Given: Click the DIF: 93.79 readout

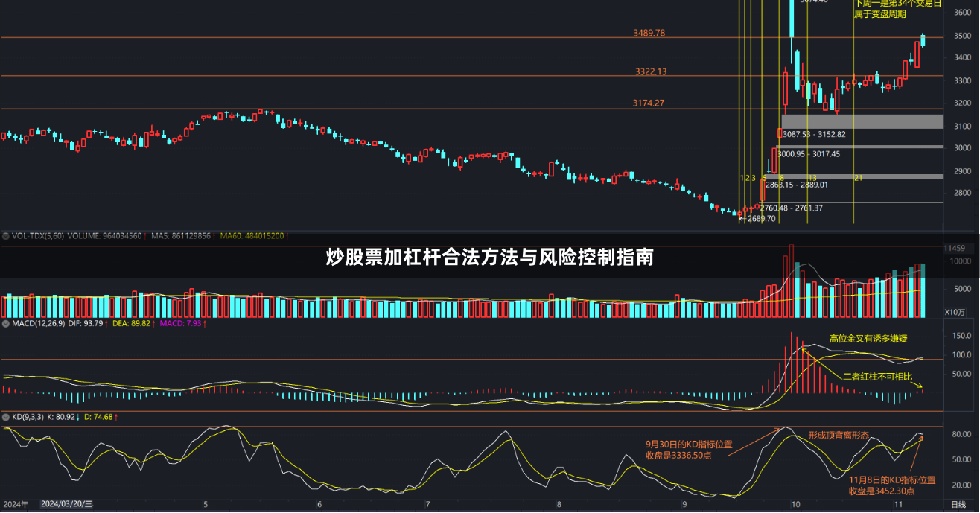Looking at the screenshot, I should click(x=86, y=324).
